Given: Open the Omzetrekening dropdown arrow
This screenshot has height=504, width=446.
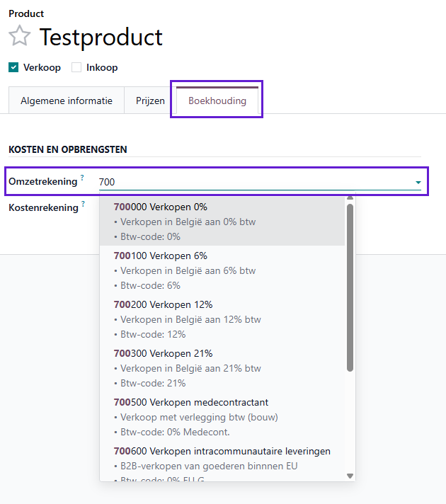Looking at the screenshot, I should click(x=418, y=183).
